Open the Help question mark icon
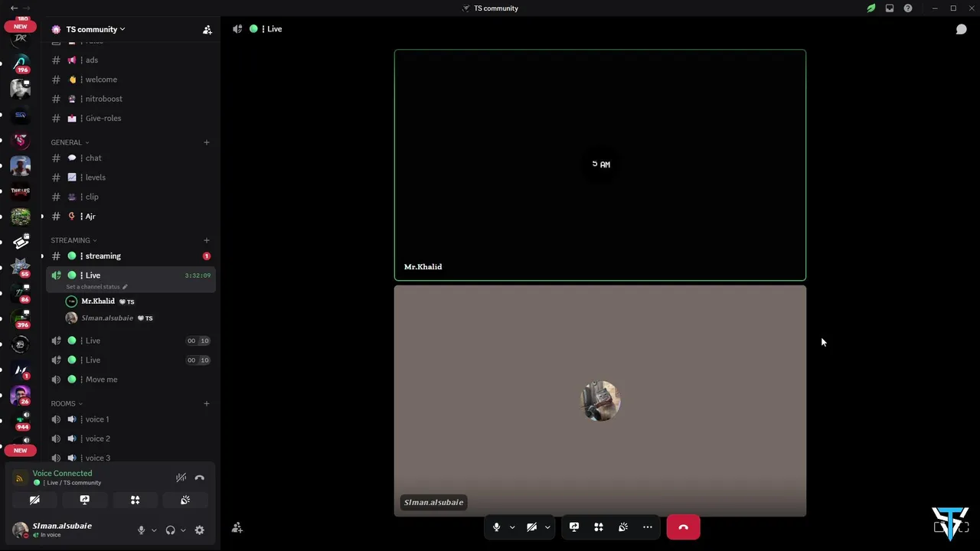This screenshot has height=551, width=980. [908, 8]
